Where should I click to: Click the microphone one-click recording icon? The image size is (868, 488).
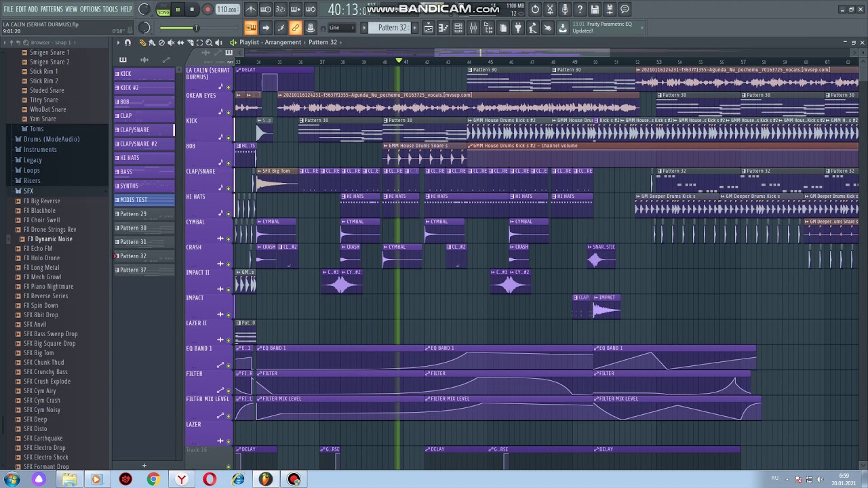[x=565, y=9]
